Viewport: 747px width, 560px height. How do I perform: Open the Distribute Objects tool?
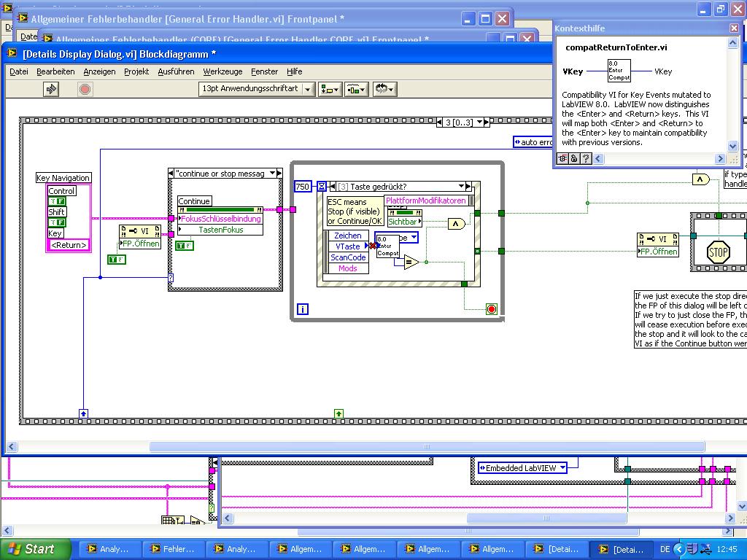pos(356,89)
